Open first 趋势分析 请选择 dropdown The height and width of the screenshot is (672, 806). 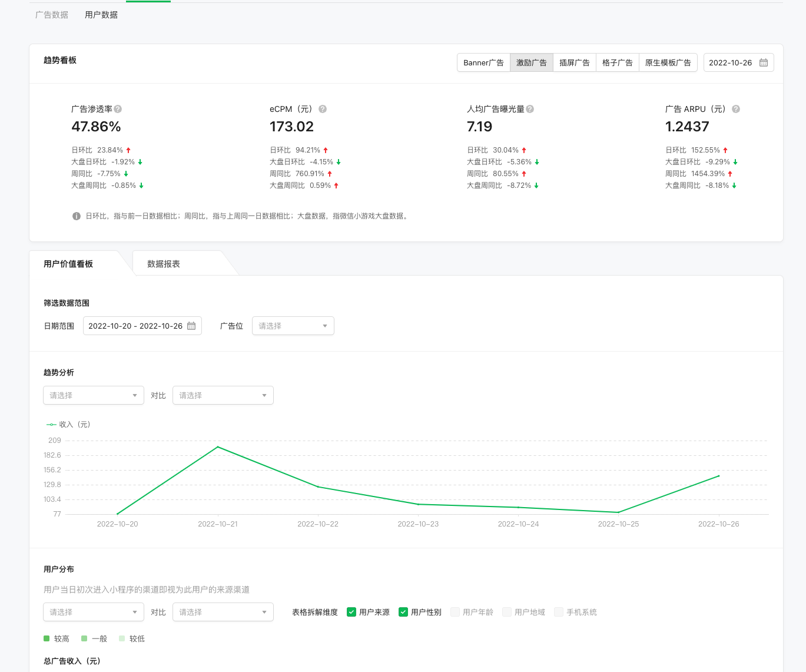click(94, 395)
